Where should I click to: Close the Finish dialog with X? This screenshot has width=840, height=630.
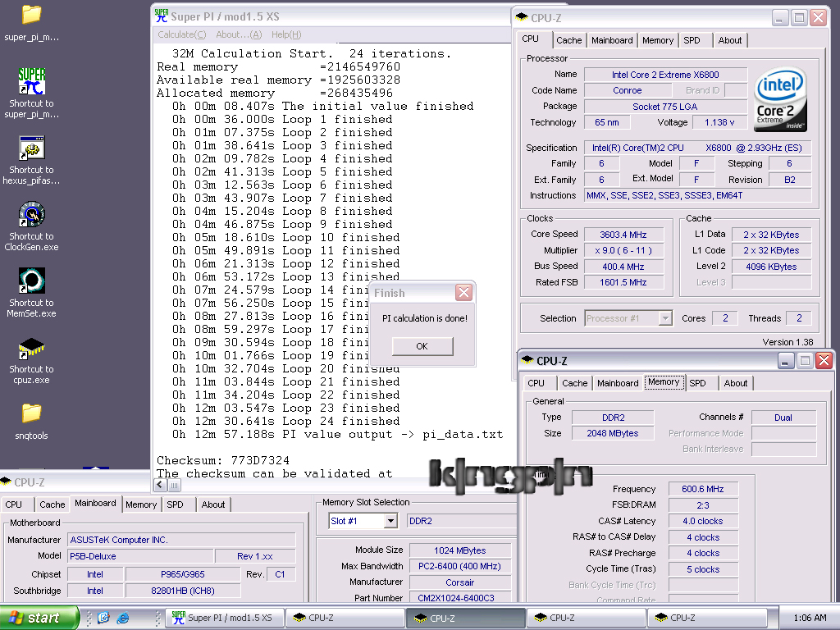463,293
